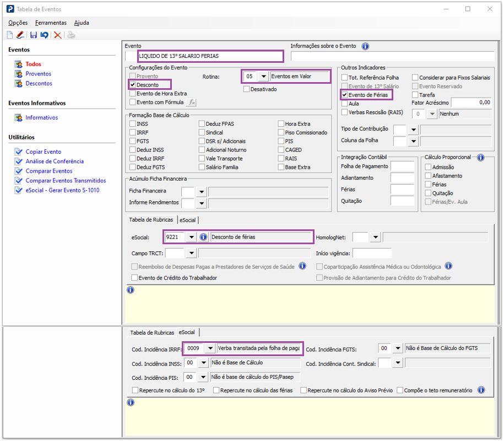Uncheck the Evento de Férias checkbox
The width and height of the screenshot is (504, 441).
click(x=344, y=95)
